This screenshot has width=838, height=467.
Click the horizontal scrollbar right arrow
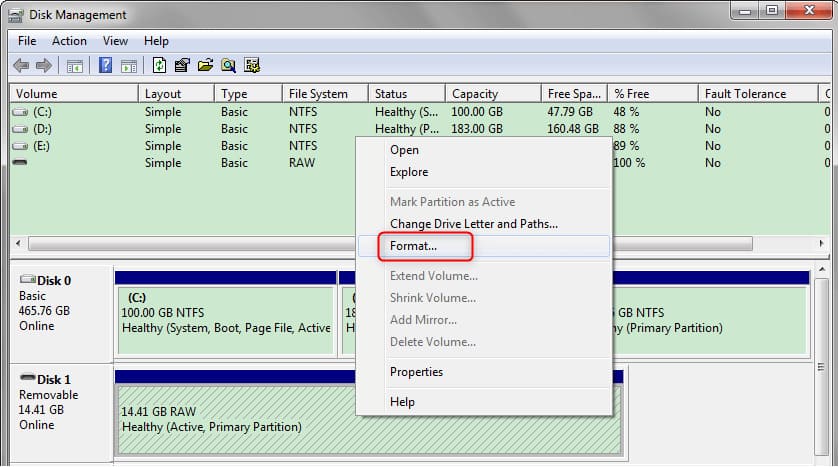(x=822, y=244)
